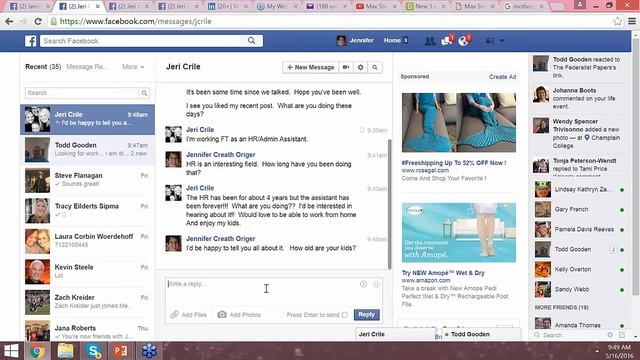Click the Search Facebook input field

[x=143, y=41]
